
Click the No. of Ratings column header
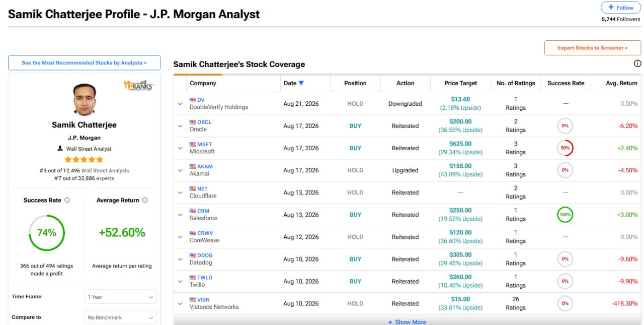(516, 83)
